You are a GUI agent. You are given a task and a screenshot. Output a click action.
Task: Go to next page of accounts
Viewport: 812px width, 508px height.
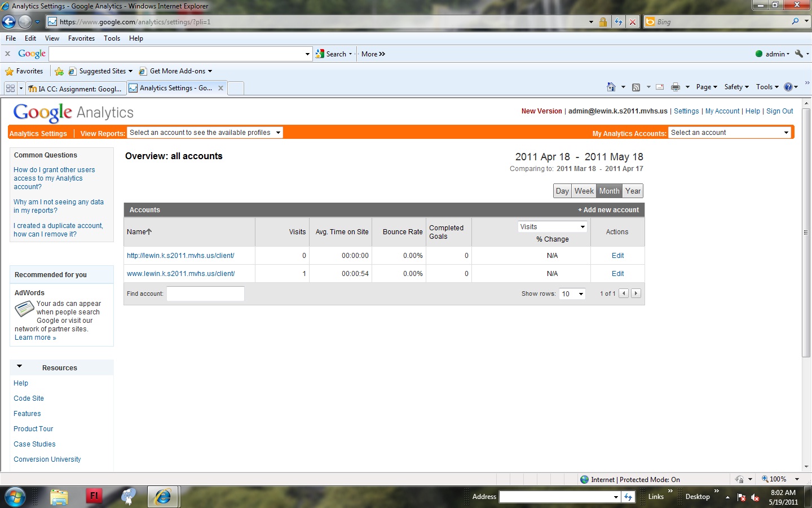[x=636, y=294]
